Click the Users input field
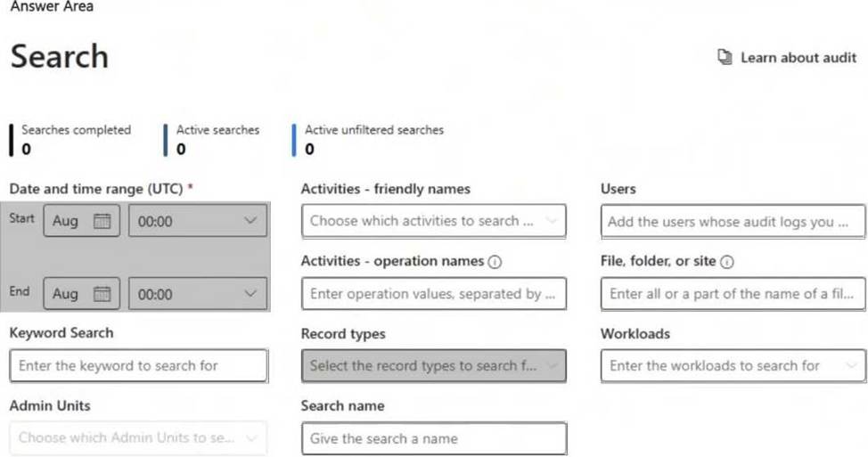 click(x=733, y=221)
